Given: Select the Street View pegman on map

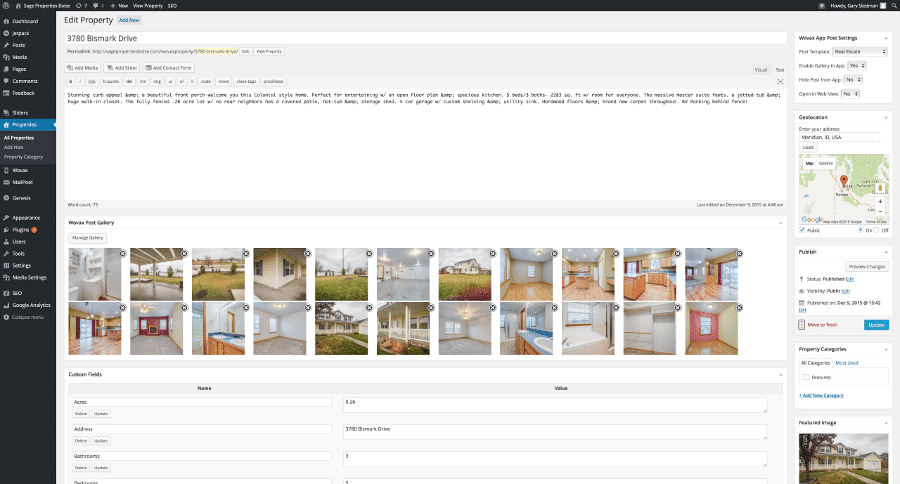Looking at the screenshot, I should (x=880, y=188).
